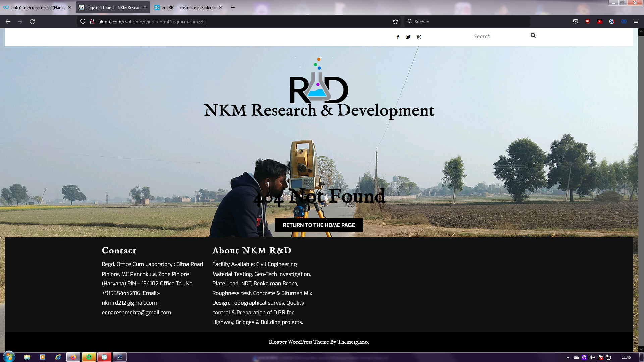Screen dimensions: 644x362
Task: Click the page scrollbar down arrow
Action: coord(641,349)
